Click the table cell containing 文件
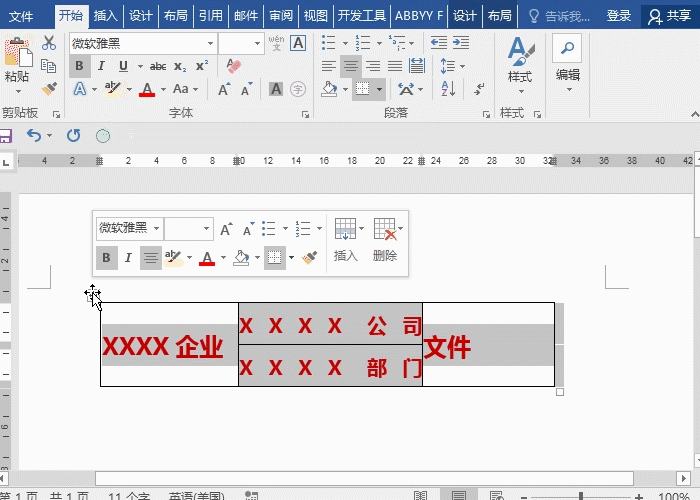This screenshot has width=700, height=500. (x=488, y=344)
